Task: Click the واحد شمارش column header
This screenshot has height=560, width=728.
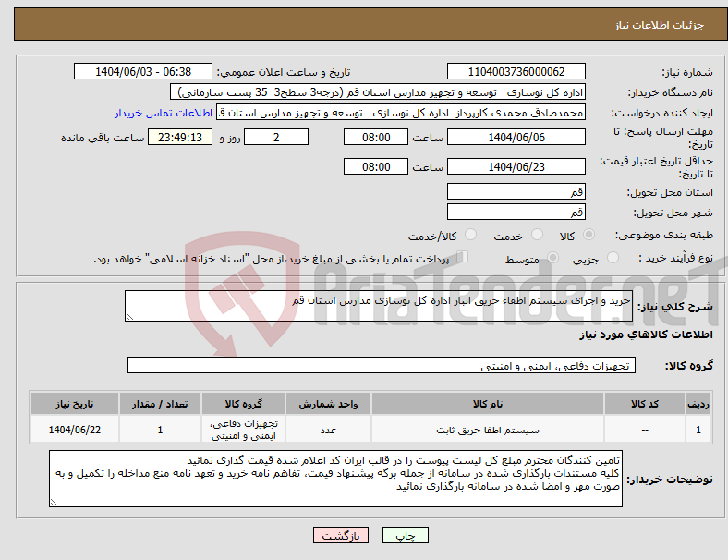Action: (x=328, y=404)
